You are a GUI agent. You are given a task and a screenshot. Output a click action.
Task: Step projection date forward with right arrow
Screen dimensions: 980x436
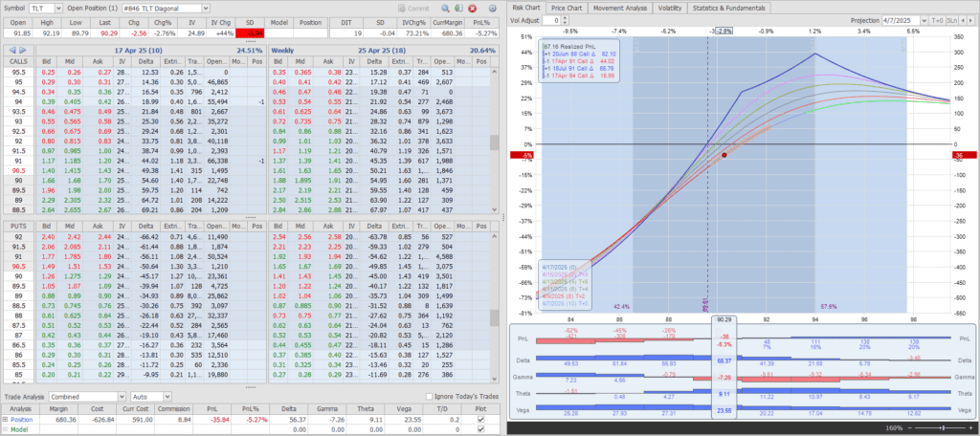972,20
